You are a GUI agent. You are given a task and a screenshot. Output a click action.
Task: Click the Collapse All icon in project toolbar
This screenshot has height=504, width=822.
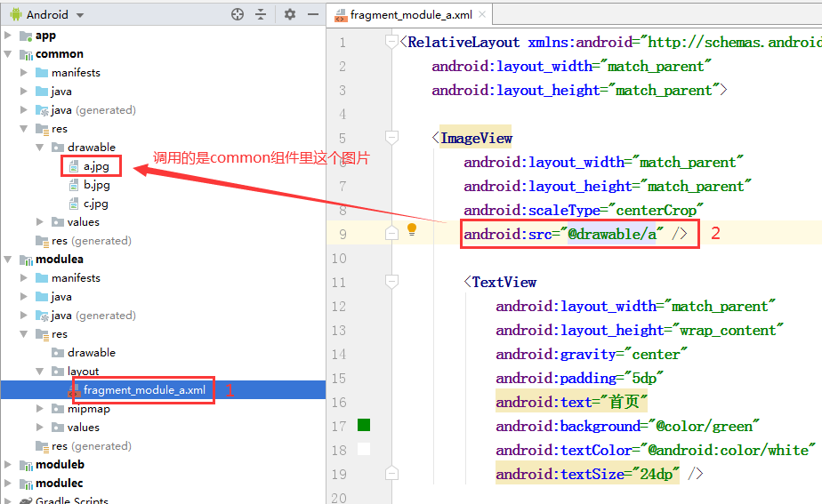[261, 15]
